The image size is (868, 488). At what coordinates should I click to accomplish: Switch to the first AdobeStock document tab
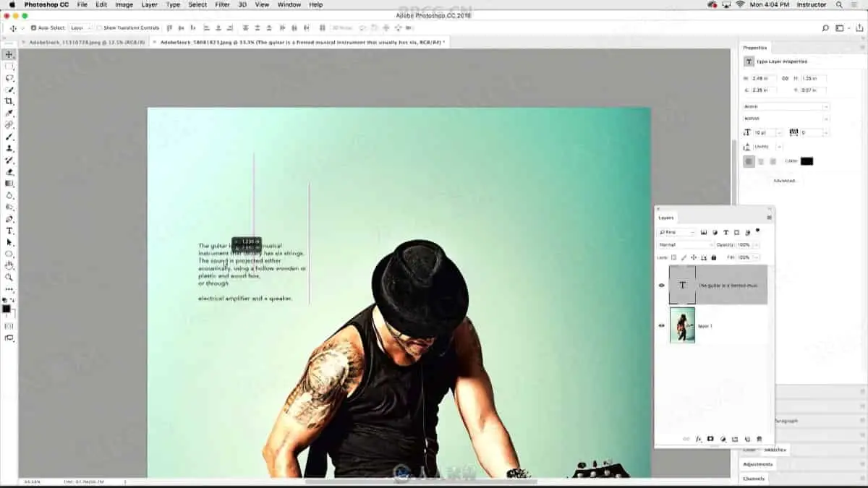pos(87,43)
